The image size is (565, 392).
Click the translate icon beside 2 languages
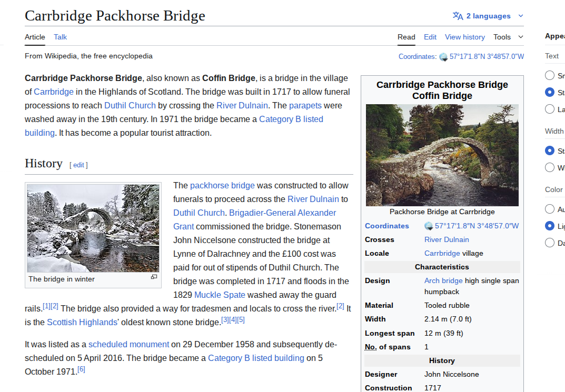click(458, 16)
